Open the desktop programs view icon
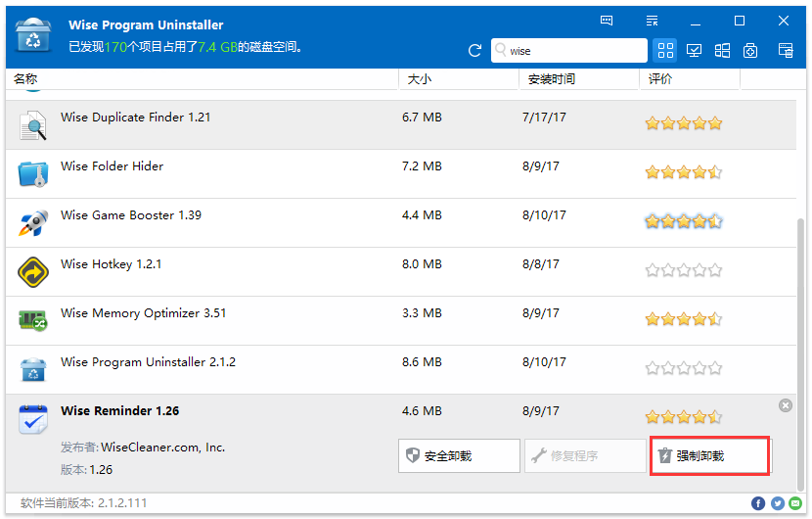This screenshot has height=519, width=812. 695,51
